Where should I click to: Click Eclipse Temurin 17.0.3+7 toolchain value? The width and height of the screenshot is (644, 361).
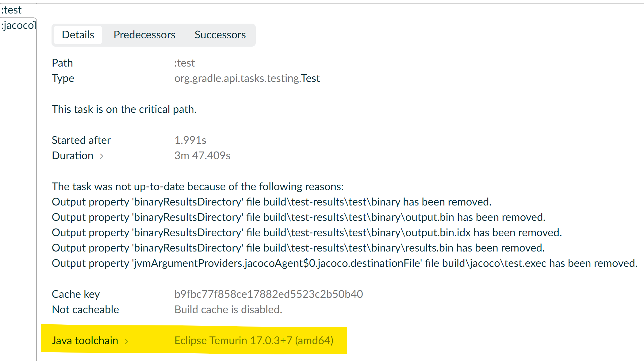[x=254, y=340]
